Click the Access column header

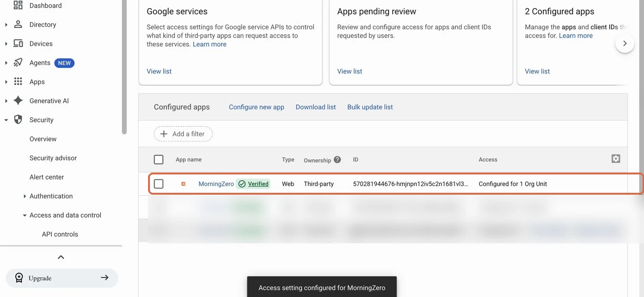[488, 160]
